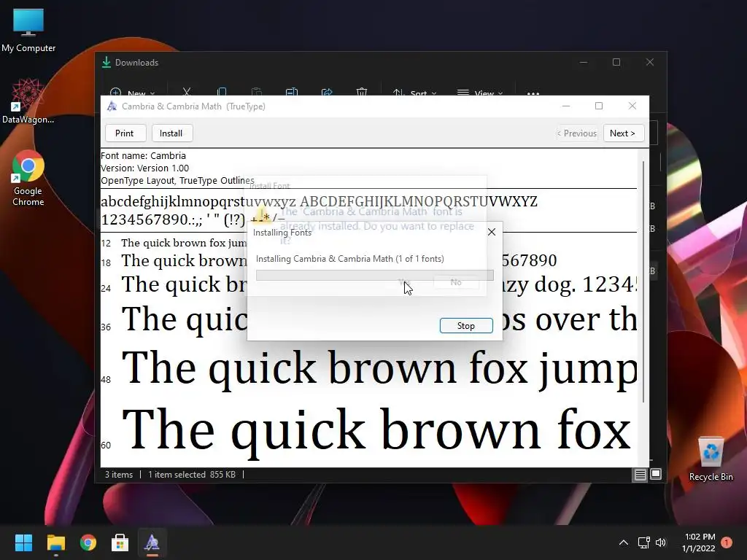Image resolution: width=747 pixels, height=560 pixels.
Task: Click the "3 items" status text
Action: pyautogui.click(x=119, y=475)
